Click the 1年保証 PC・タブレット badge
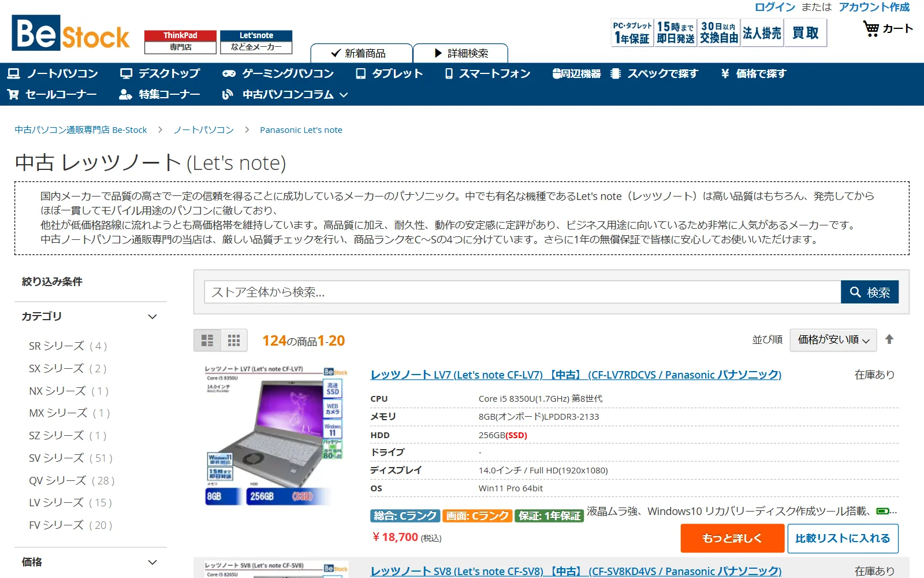This screenshot has height=578, width=924. (632, 33)
